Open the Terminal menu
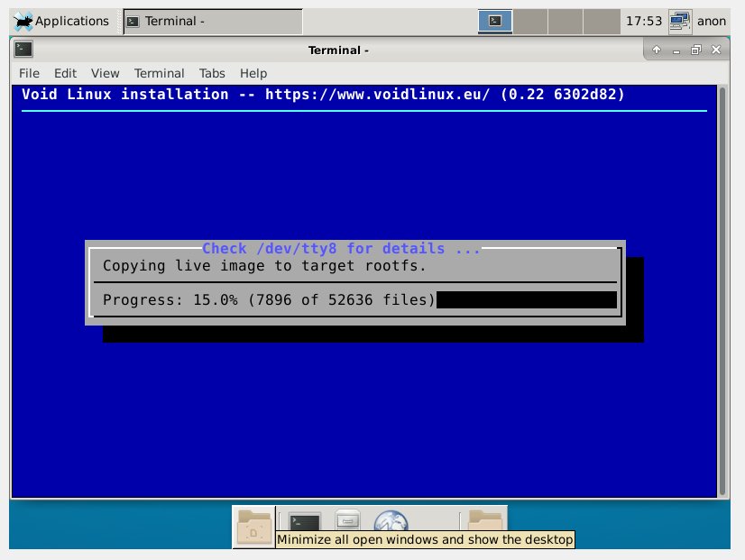This screenshot has width=745, height=560. click(x=159, y=73)
